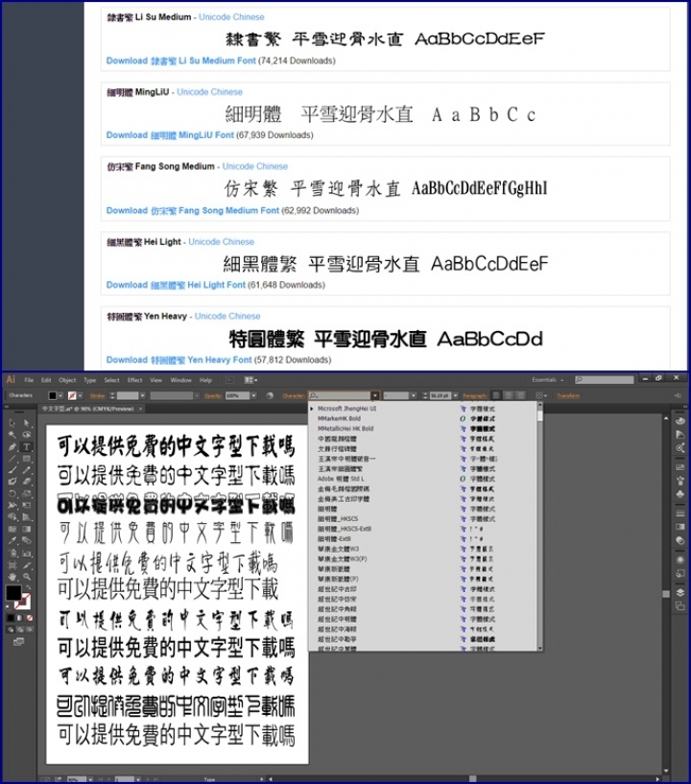Align paragraph text center
This screenshot has height=784, width=691.
pyautogui.click(x=508, y=395)
